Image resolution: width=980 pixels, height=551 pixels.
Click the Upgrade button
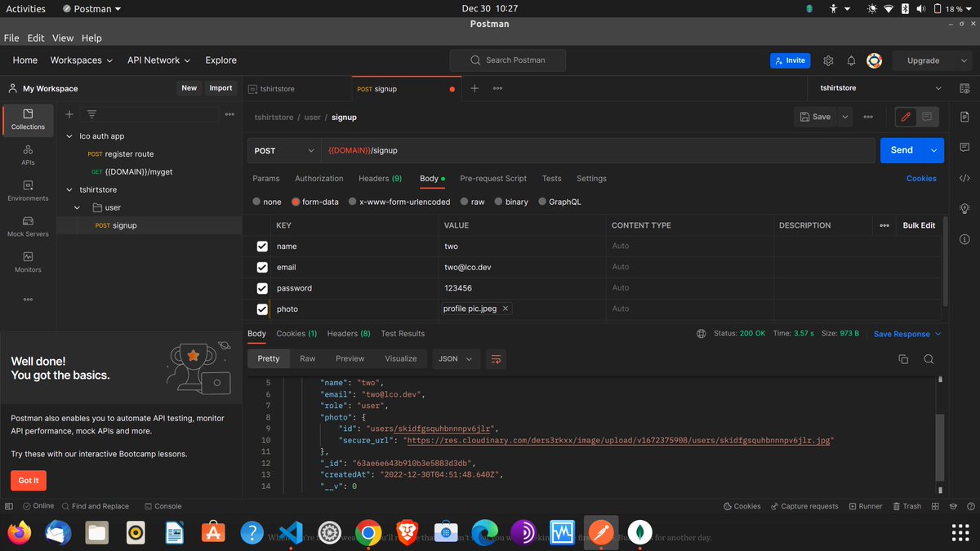click(x=923, y=60)
